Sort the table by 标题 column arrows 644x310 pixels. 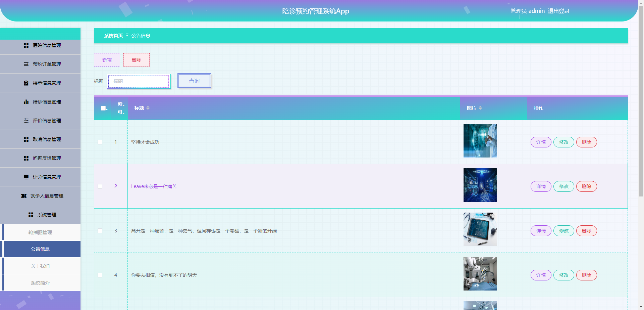pyautogui.click(x=148, y=108)
